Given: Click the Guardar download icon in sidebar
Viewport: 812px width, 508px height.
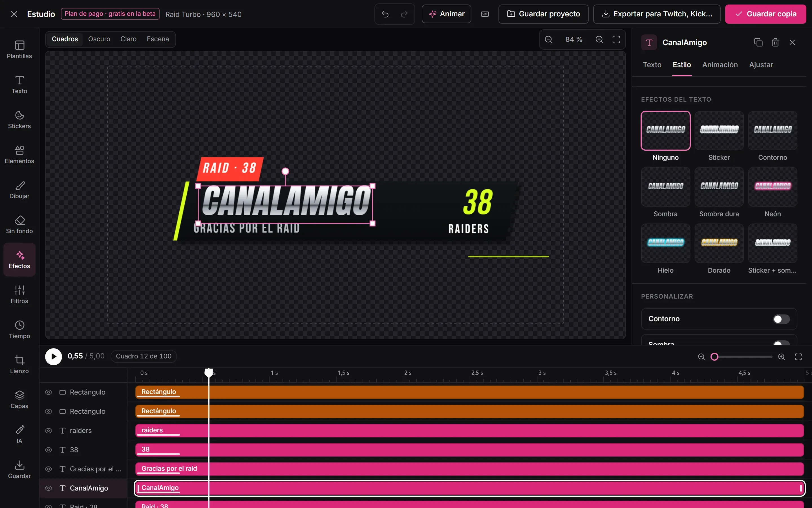Looking at the screenshot, I should 19,469.
